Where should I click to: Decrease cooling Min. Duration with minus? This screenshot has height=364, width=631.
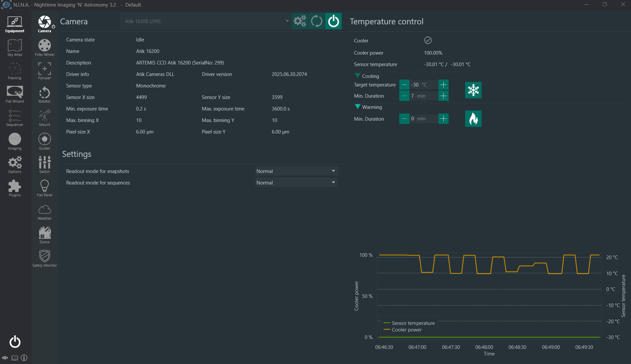pyautogui.click(x=404, y=96)
